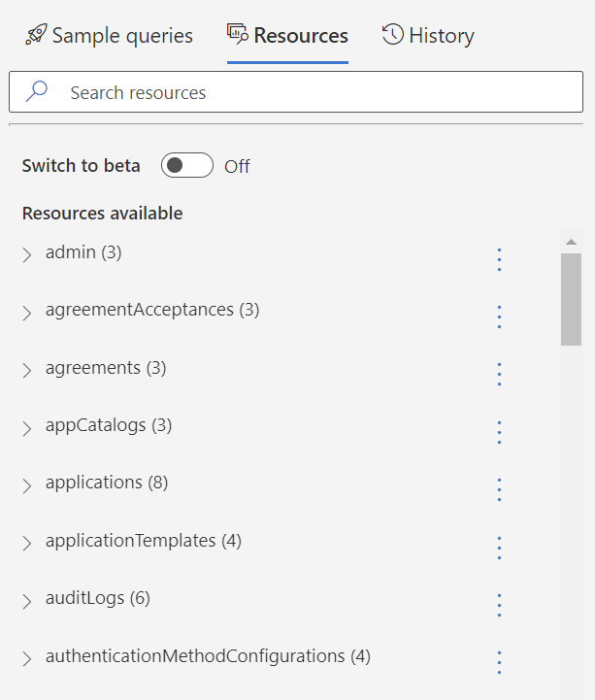Image resolution: width=595 pixels, height=700 pixels.
Task: Open more options for authenticationMethodConfigurations
Action: (499, 662)
